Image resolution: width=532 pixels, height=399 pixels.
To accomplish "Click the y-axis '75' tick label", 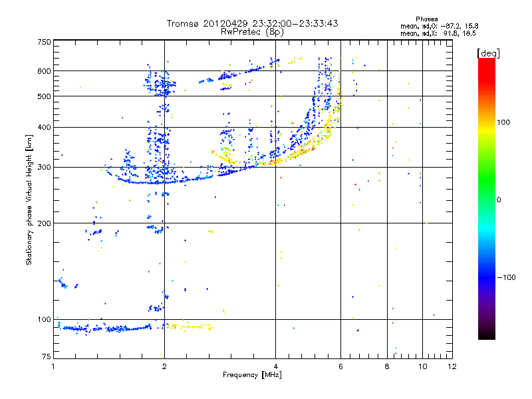I will [47, 356].
